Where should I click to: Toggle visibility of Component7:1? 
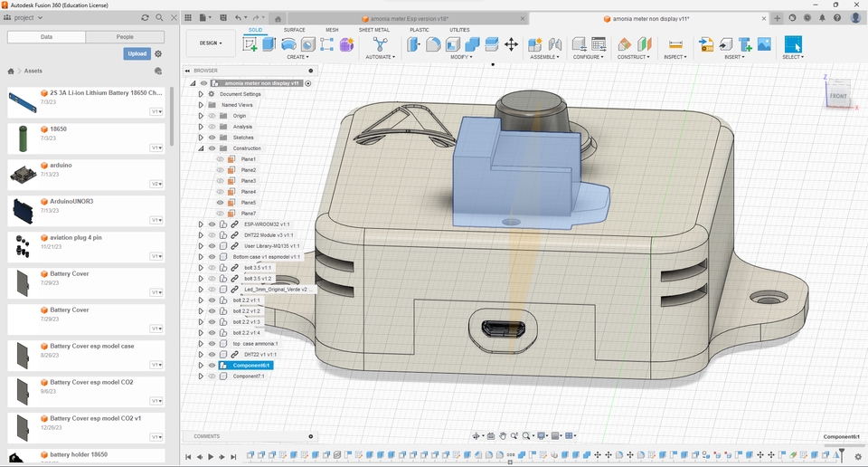coord(212,376)
